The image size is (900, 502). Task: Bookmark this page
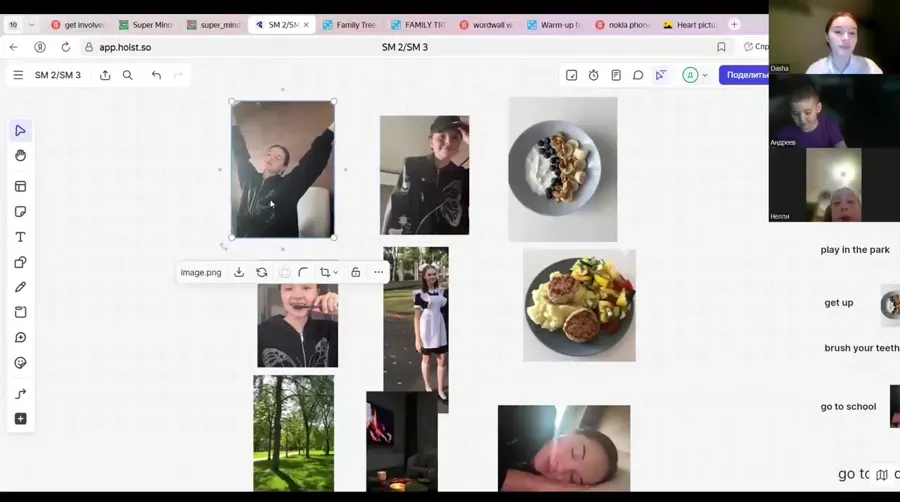click(x=721, y=47)
